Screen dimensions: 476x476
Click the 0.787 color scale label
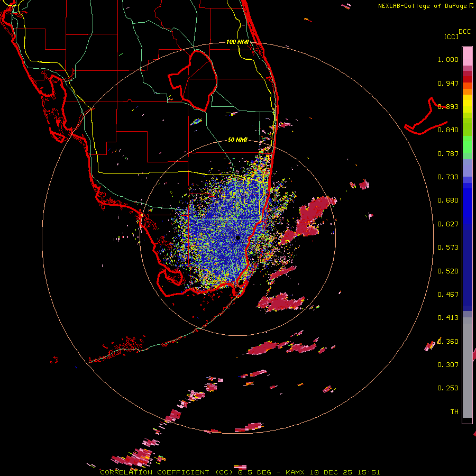pyautogui.click(x=448, y=153)
